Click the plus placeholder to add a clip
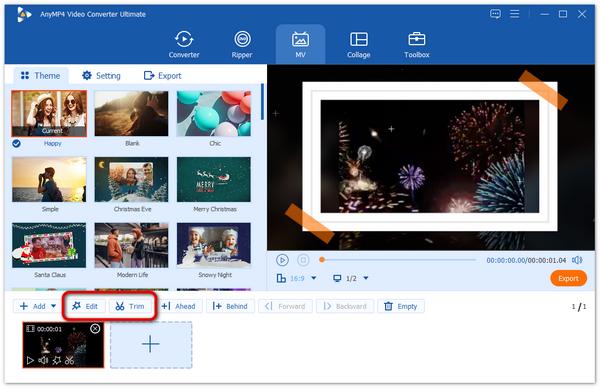This screenshot has width=600, height=388. coord(151,345)
